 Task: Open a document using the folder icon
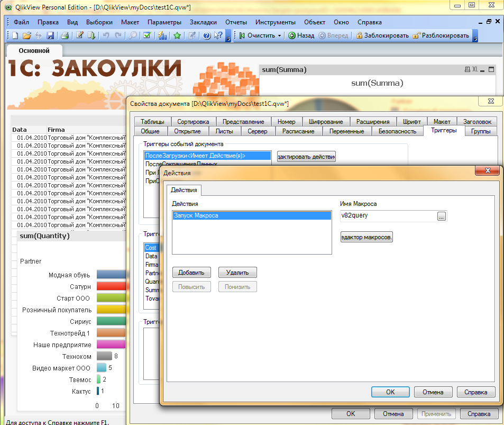pyautogui.click(x=26, y=35)
